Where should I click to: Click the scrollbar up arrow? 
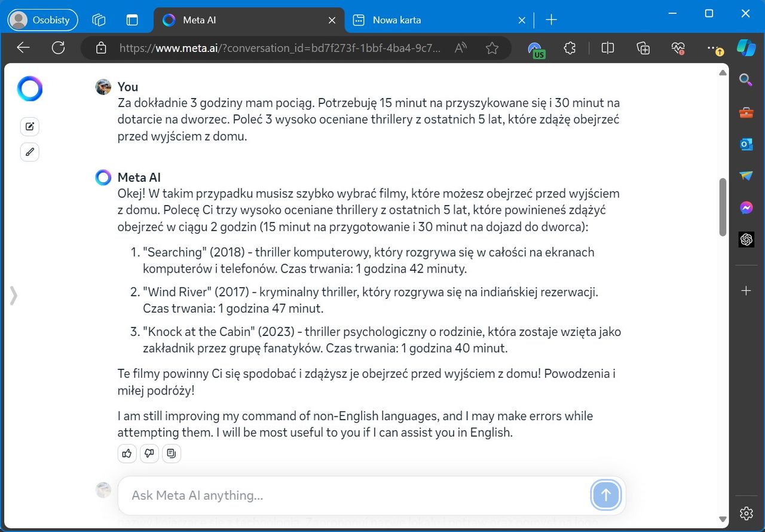click(x=723, y=72)
